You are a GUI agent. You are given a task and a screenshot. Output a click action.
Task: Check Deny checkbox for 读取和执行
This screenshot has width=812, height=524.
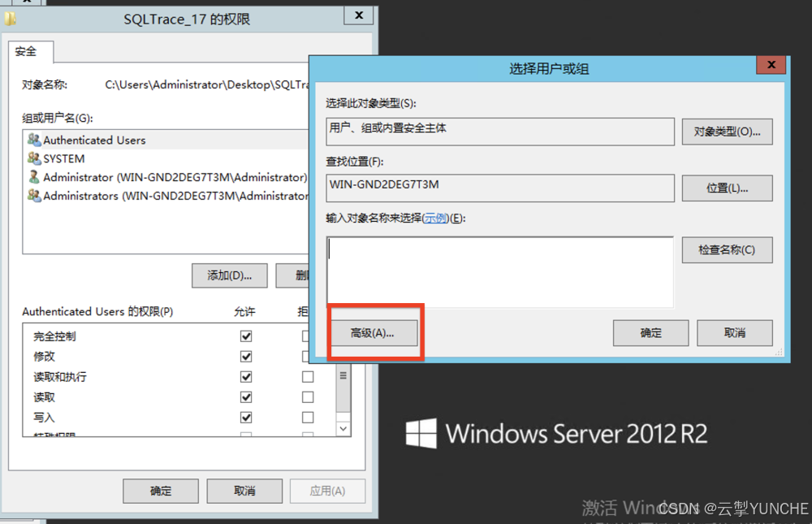(308, 376)
